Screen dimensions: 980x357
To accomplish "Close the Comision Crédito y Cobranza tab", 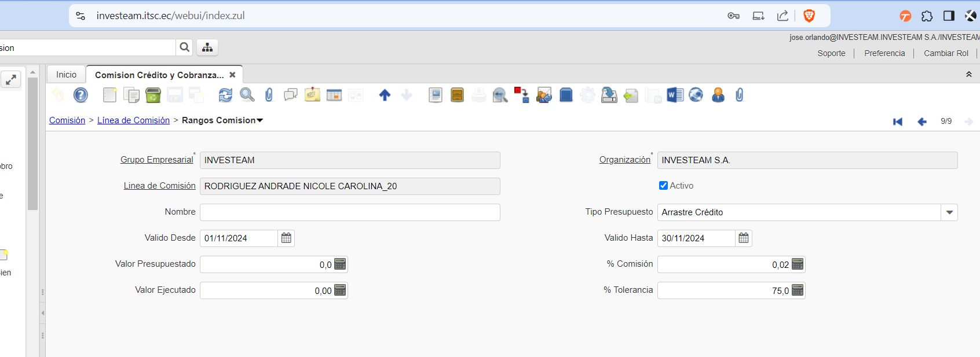I will (232, 75).
